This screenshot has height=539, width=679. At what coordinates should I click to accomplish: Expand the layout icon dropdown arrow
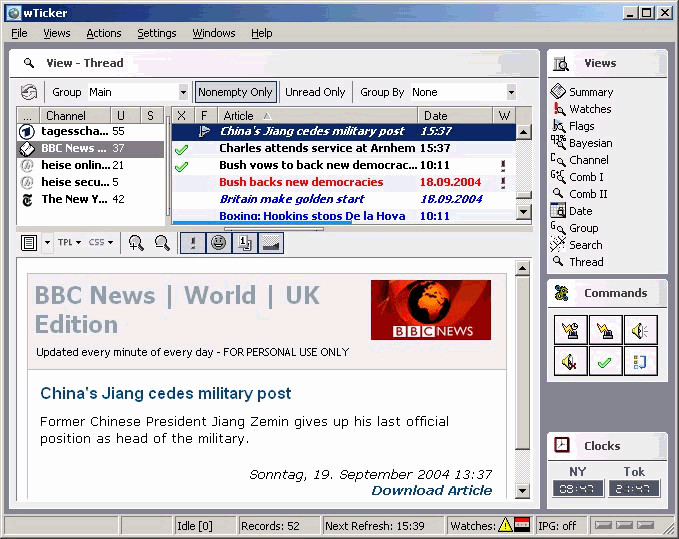[47, 242]
